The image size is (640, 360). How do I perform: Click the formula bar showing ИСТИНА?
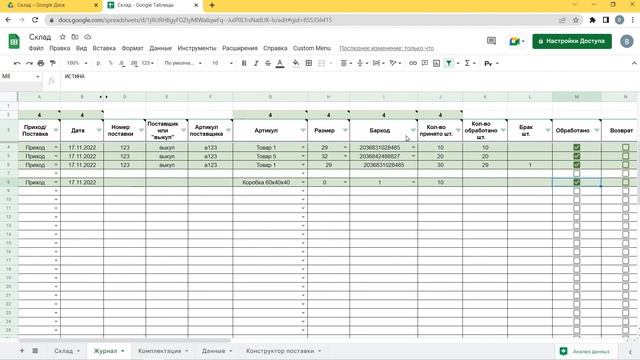[x=347, y=76]
